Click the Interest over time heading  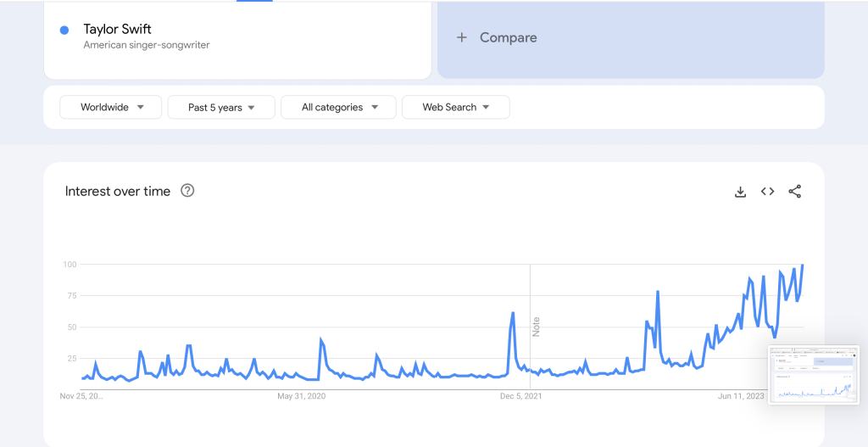pos(118,192)
